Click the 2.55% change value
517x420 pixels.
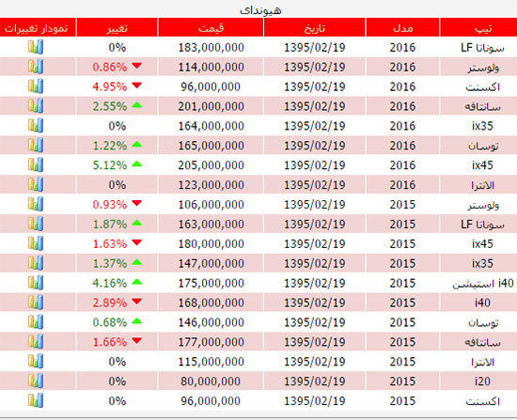tap(109, 106)
